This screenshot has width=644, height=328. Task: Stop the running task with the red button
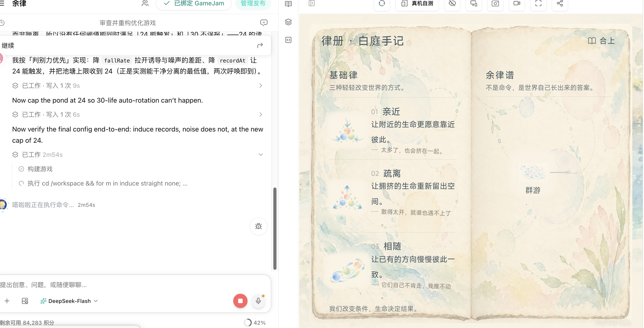tap(240, 301)
